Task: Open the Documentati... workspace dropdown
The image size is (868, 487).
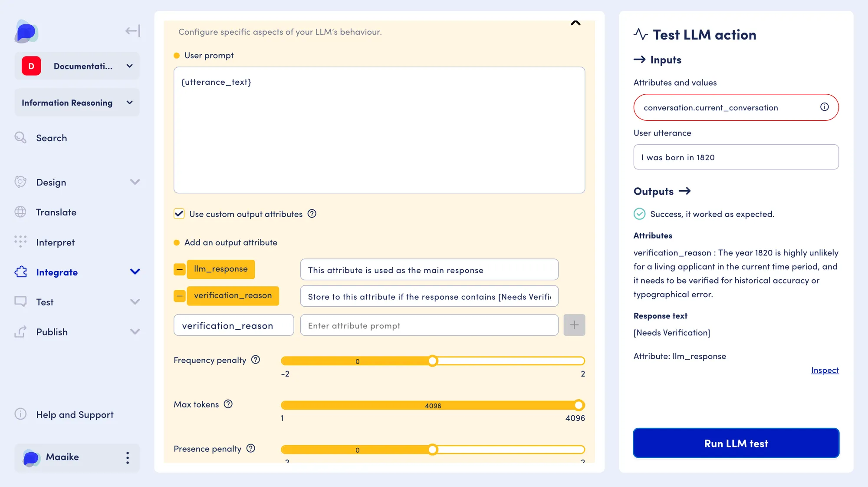Action: (x=77, y=66)
